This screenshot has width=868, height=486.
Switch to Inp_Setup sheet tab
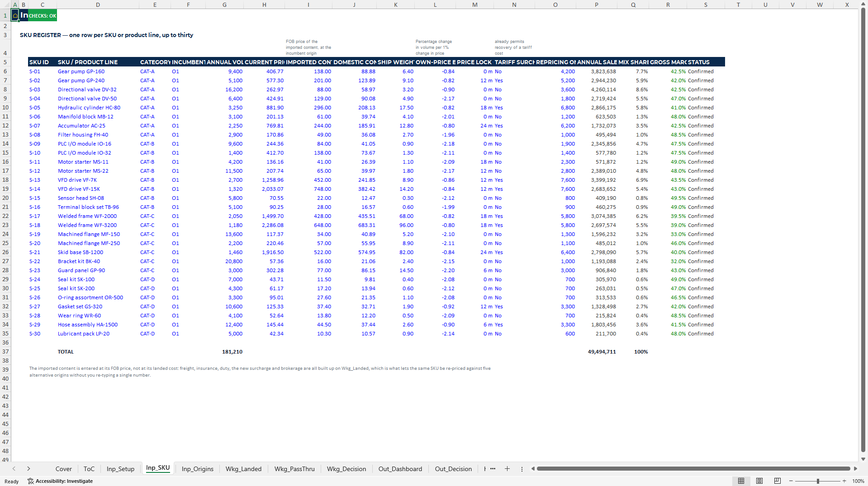[x=120, y=469]
